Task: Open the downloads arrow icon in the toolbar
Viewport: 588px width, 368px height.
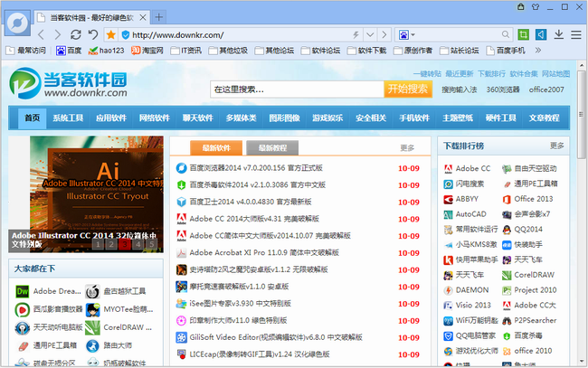Action: pos(558,34)
